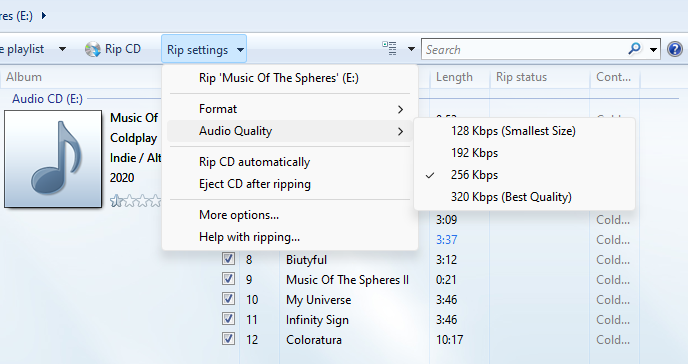
Task: Click the highlighted 3:37 track length
Action: (447, 240)
